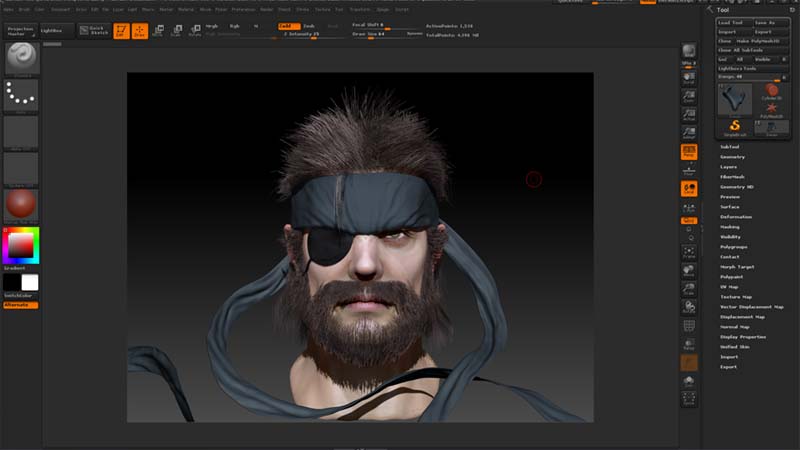Open the Alpha menu
Viewport: 800px width, 450px height.
(x=9, y=9)
